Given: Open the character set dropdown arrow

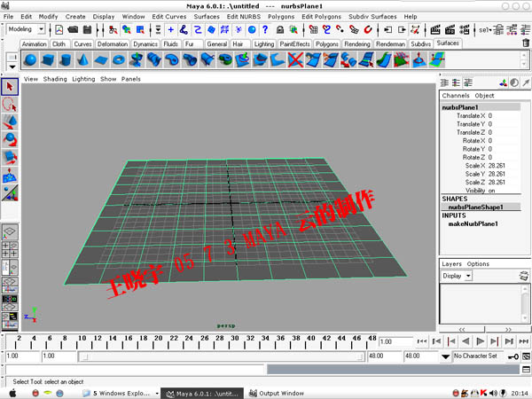Looking at the screenshot, I should coord(445,356).
